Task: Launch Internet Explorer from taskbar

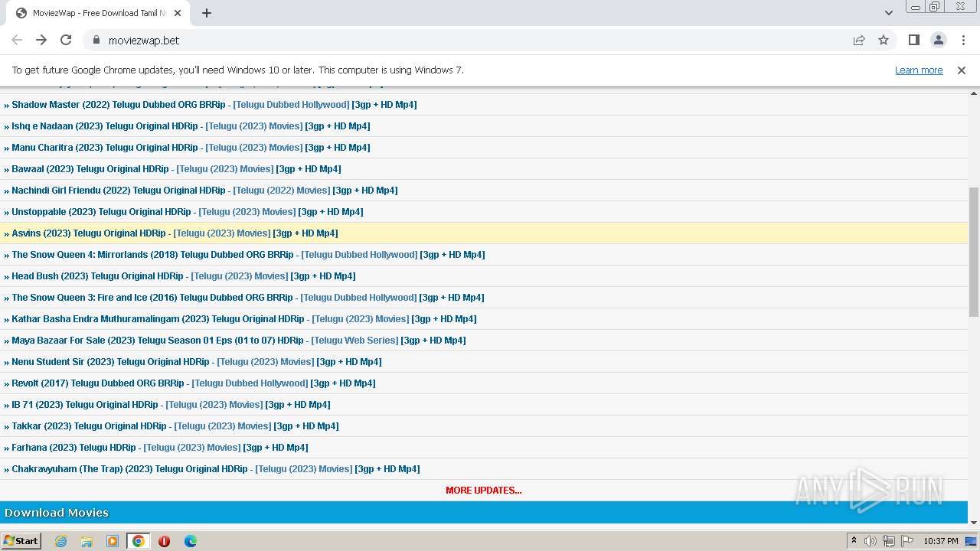Action: pyautogui.click(x=60, y=541)
